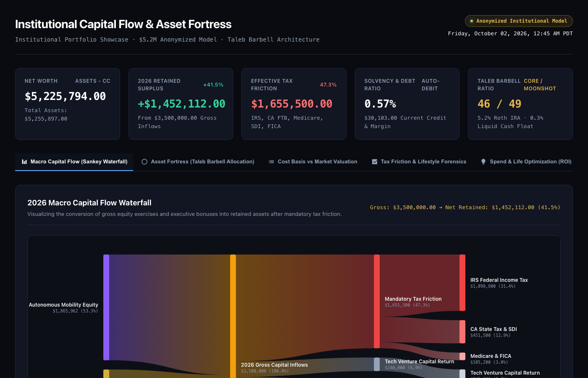Image resolution: width=588 pixels, height=378 pixels.
Task: Switch to Asset Fortress (Taleb Barbell Allocation) tab
Action: (x=198, y=162)
